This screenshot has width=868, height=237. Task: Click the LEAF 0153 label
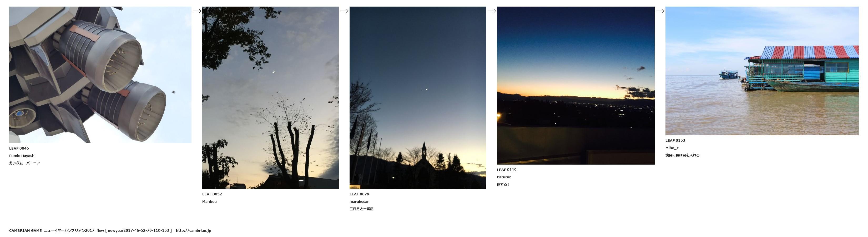coord(675,141)
